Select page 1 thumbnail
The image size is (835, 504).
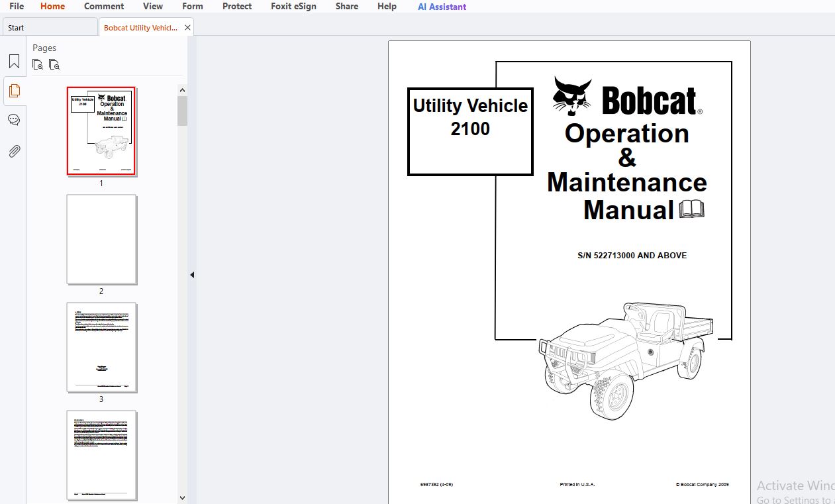[x=101, y=131]
